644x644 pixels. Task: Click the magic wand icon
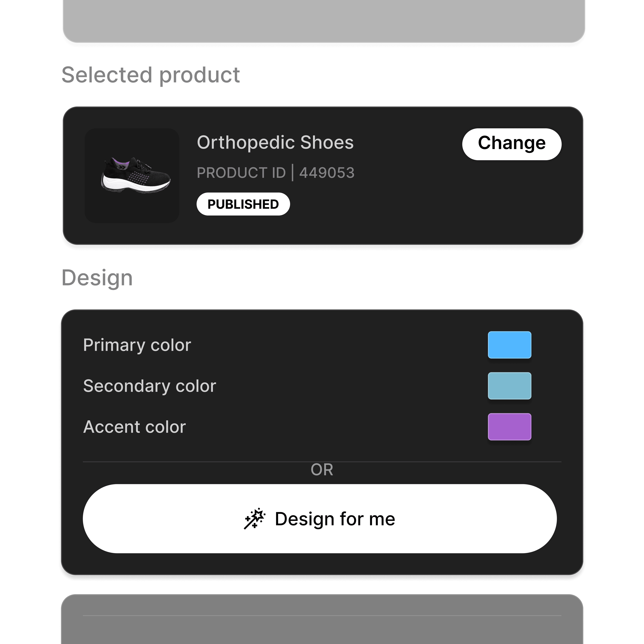255,519
